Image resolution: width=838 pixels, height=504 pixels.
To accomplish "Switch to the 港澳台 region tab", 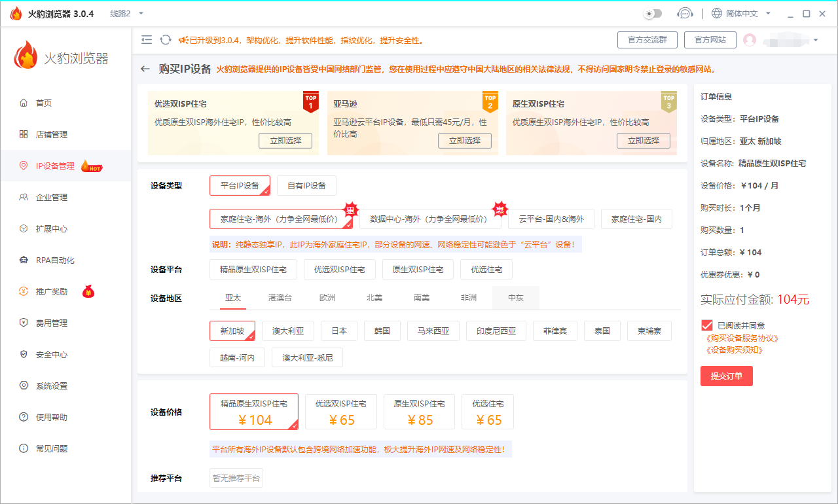I will 280,298.
